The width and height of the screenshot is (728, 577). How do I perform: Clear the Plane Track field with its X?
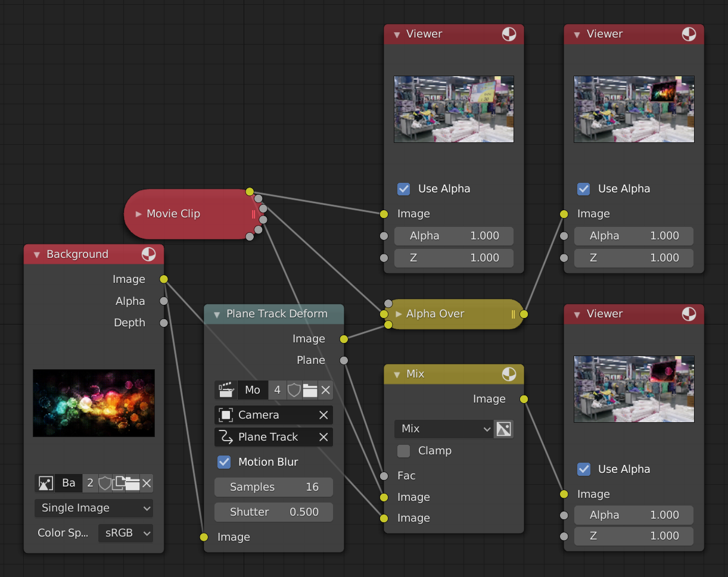click(323, 437)
